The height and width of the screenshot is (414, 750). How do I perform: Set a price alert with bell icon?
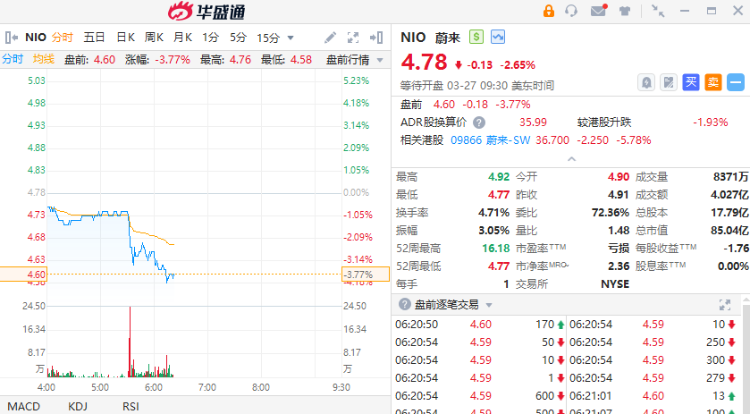(646, 82)
